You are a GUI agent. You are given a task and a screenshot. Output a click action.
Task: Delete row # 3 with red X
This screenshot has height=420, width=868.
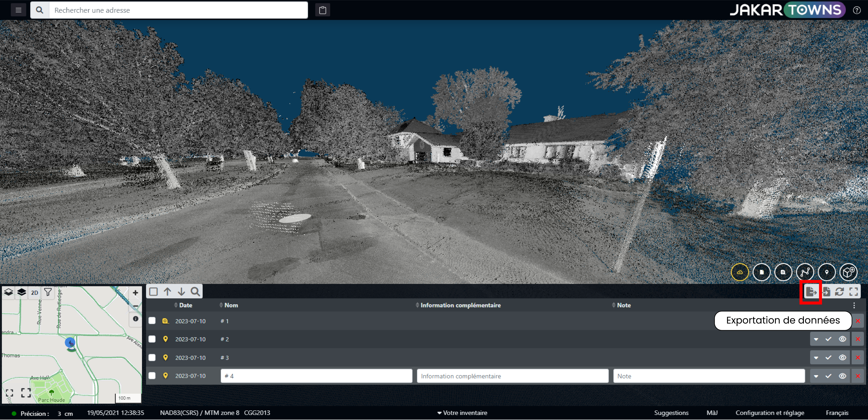click(858, 357)
